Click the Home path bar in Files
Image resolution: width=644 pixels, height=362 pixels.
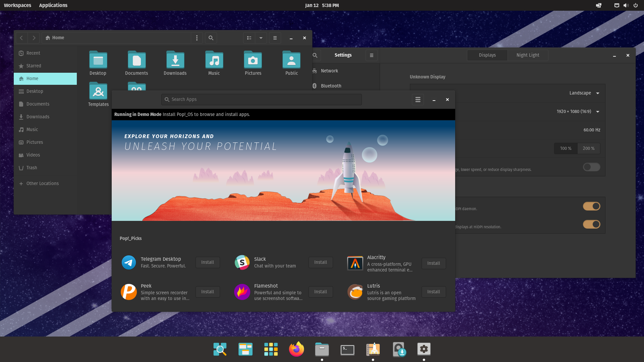[116, 38]
